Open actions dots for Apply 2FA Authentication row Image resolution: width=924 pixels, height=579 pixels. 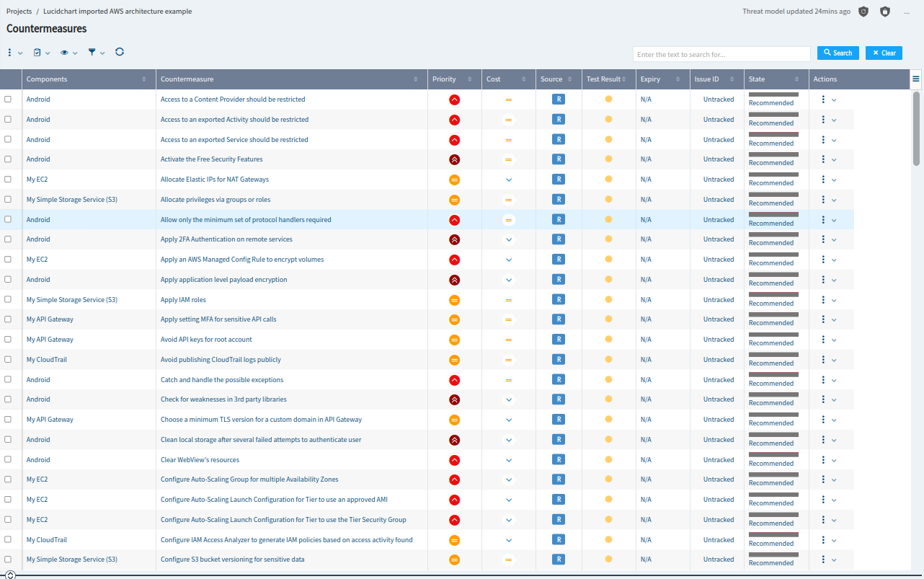pos(823,239)
